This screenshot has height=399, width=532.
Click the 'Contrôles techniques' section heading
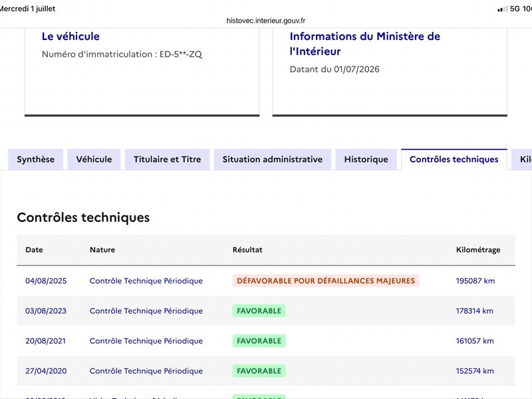83,217
